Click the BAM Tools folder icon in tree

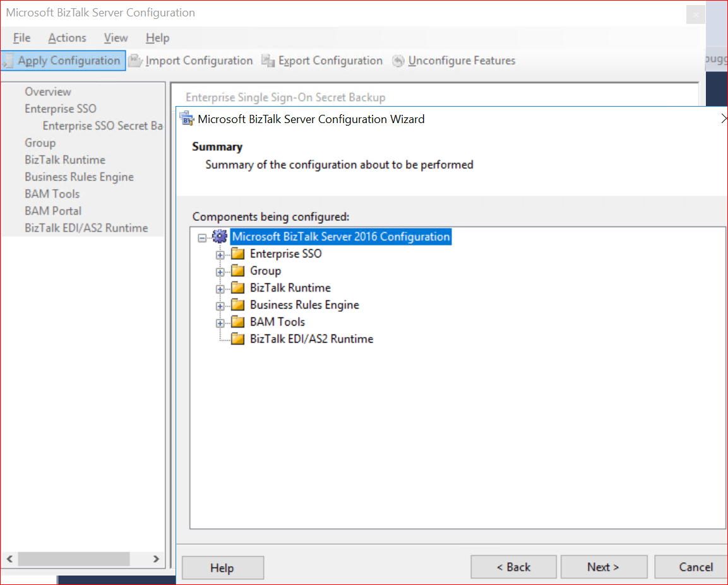click(237, 322)
